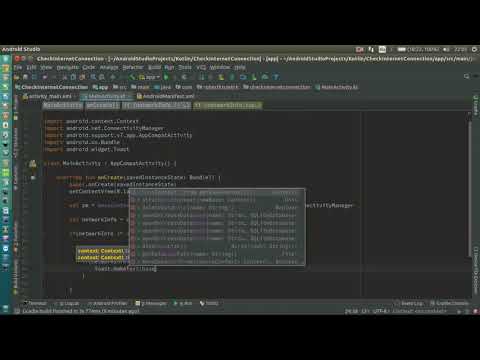Switch to the AndroidManifest.xml editor tab
Image resolution: width=480 pixels, height=360 pixels.
(x=166, y=96)
